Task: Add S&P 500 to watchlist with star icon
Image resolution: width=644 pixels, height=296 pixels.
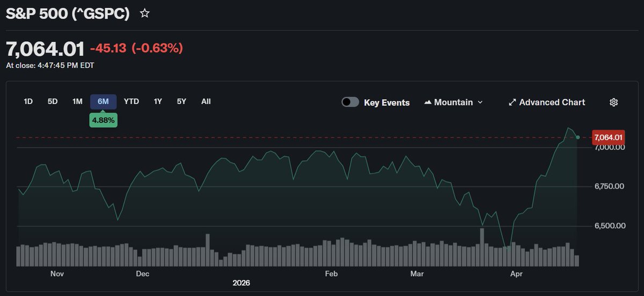Action: [144, 13]
